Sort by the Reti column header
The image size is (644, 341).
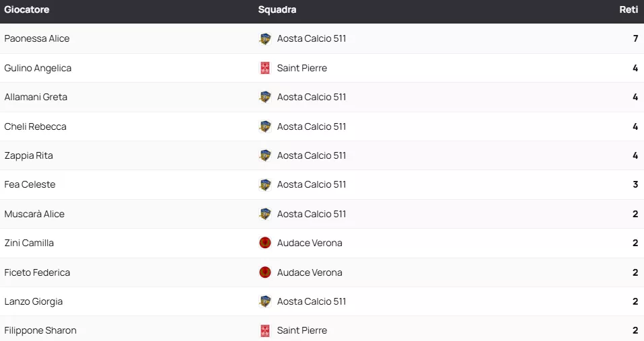click(629, 10)
